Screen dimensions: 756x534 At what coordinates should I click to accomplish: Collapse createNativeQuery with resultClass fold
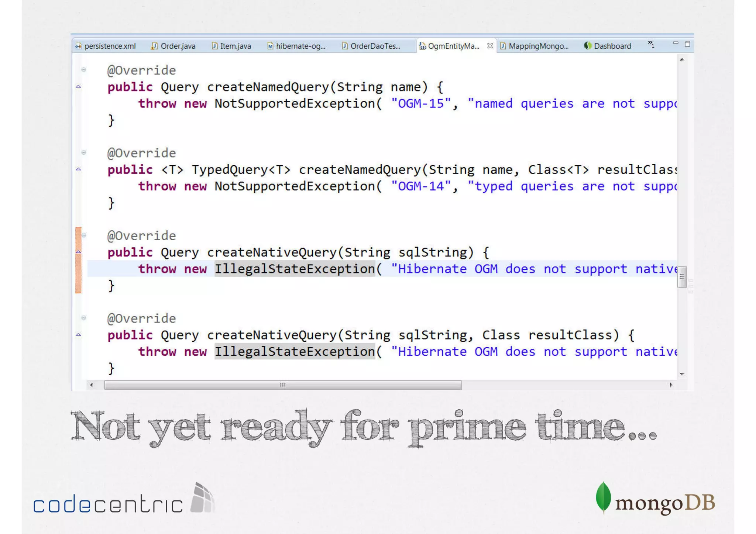pyautogui.click(x=84, y=317)
